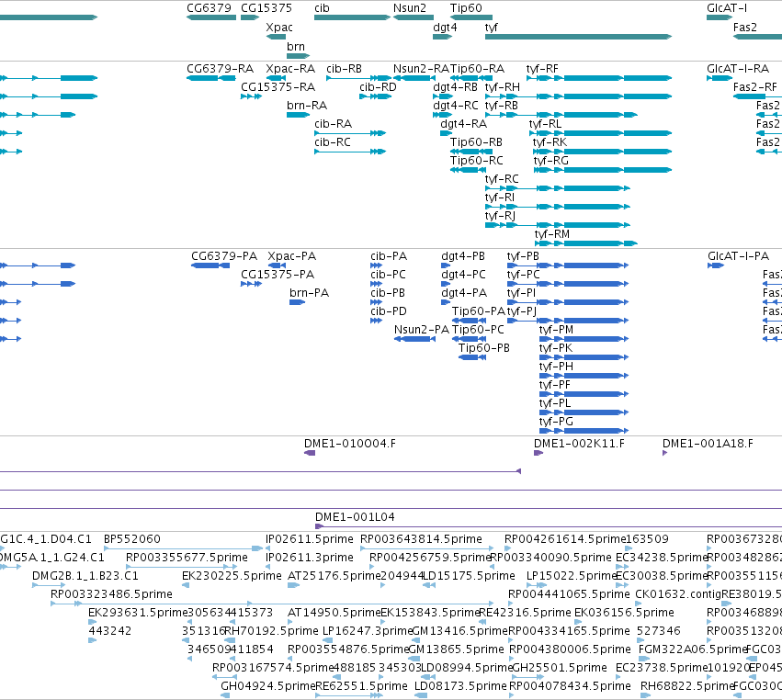Select the Xpac-PA protein label
The image size is (782, 700).
(291, 256)
